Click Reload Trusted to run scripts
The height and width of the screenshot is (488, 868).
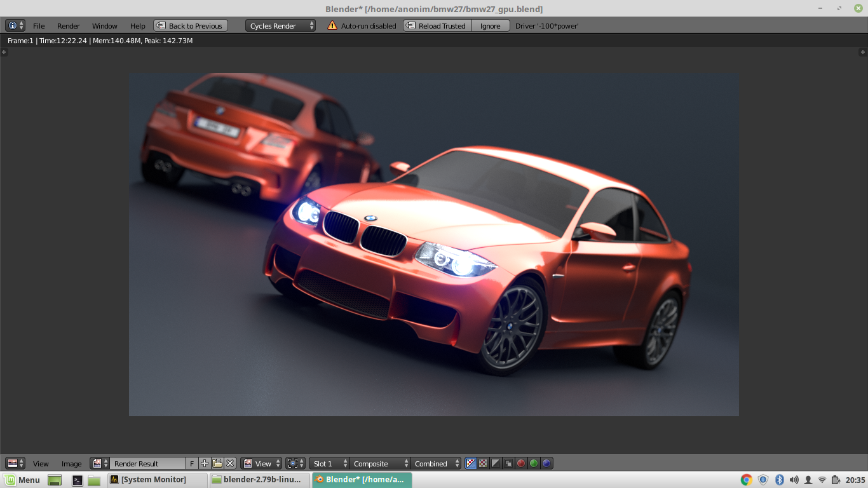click(439, 25)
